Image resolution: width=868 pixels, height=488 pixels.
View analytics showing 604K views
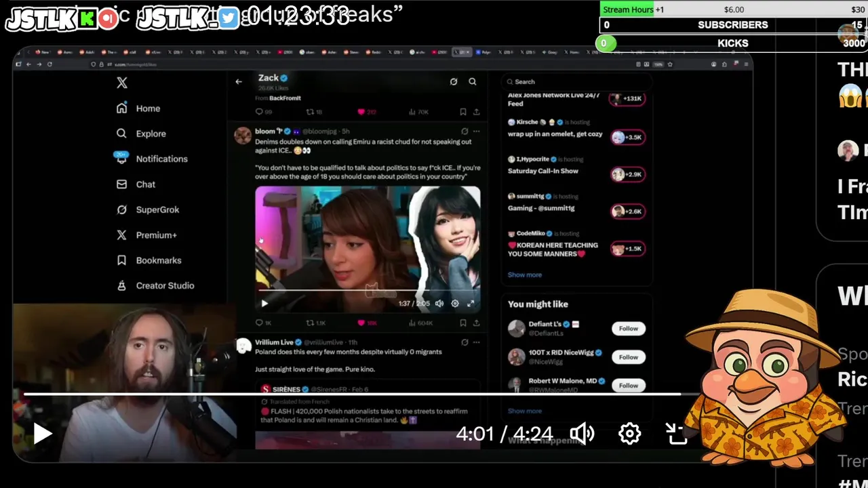420,323
